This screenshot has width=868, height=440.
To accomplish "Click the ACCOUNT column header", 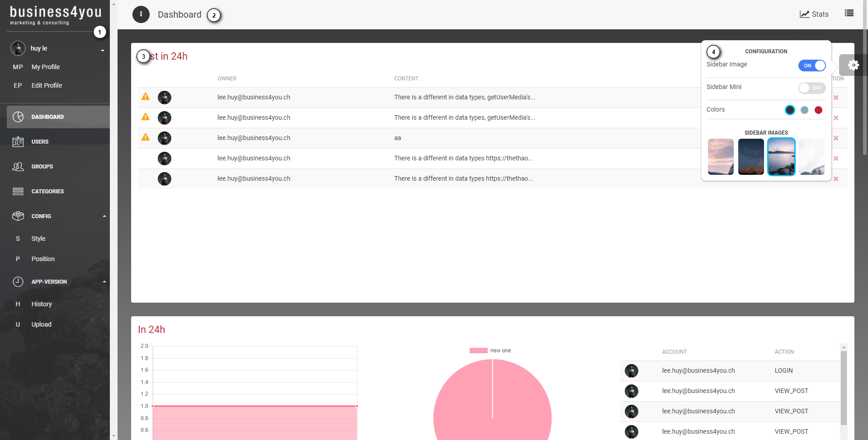I will (675, 352).
